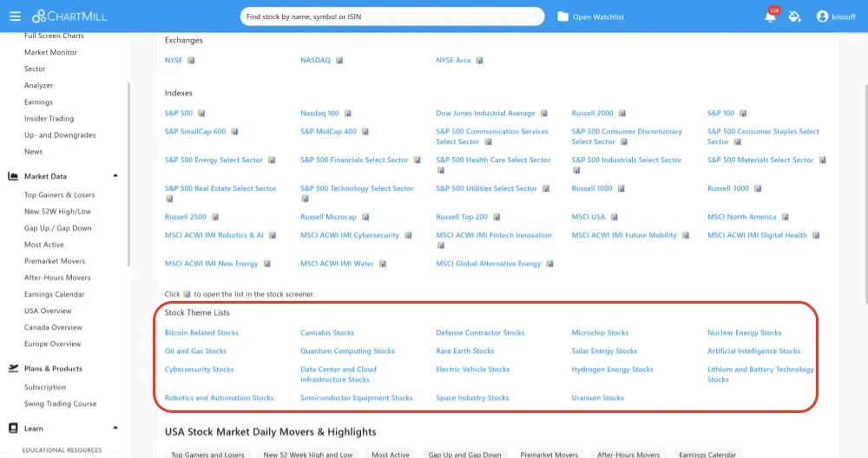This screenshot has height=458, width=868.
Task: Open Insider Trading in sidebar
Action: coord(49,119)
